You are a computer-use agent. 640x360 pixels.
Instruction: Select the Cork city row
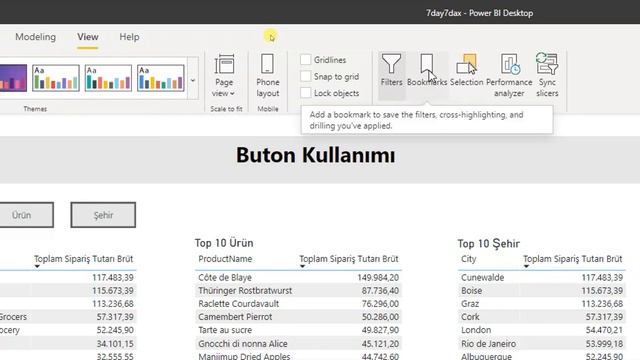click(x=542, y=317)
